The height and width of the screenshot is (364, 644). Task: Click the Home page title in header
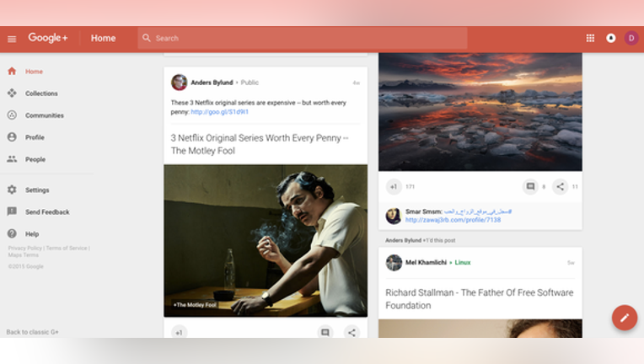103,38
